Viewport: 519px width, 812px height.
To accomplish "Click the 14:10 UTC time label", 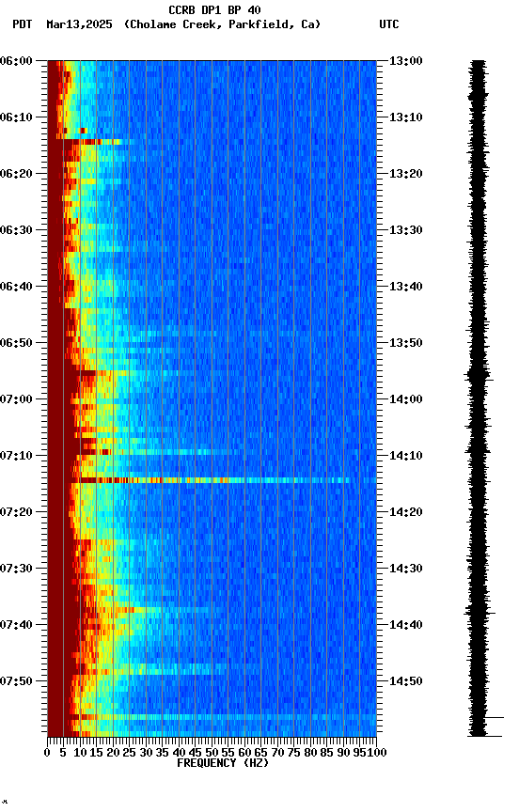I will click(406, 456).
